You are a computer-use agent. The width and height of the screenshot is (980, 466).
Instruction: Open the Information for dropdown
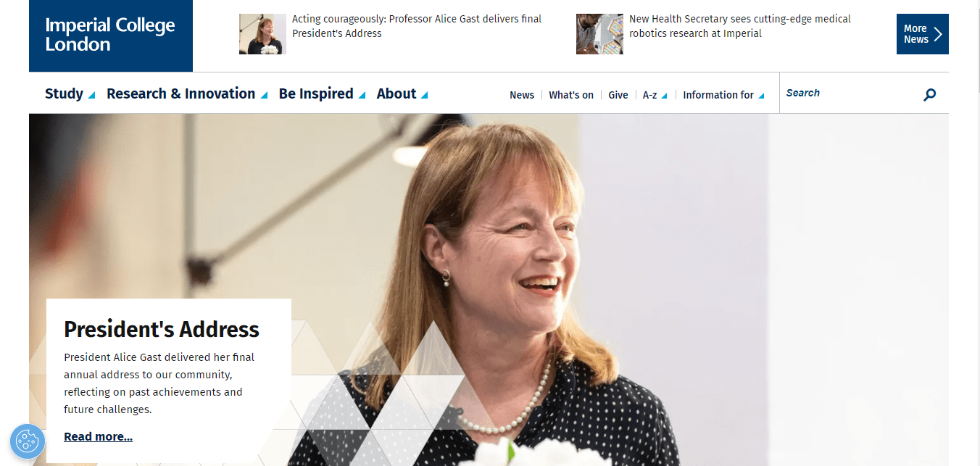723,95
